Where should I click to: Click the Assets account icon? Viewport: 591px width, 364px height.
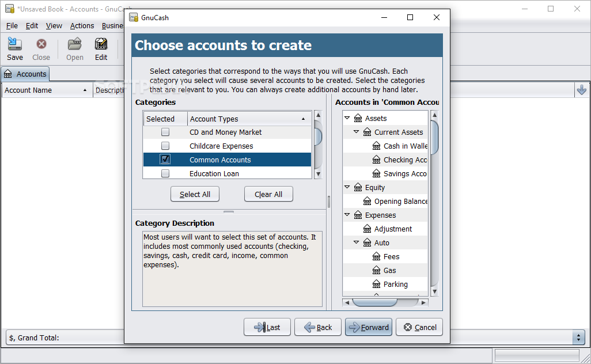pos(358,118)
